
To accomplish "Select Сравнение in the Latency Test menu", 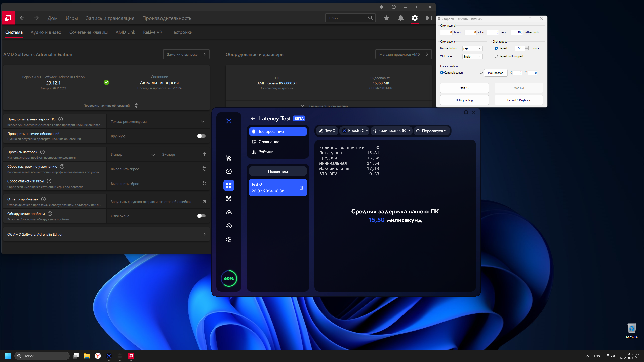I will (x=269, y=142).
